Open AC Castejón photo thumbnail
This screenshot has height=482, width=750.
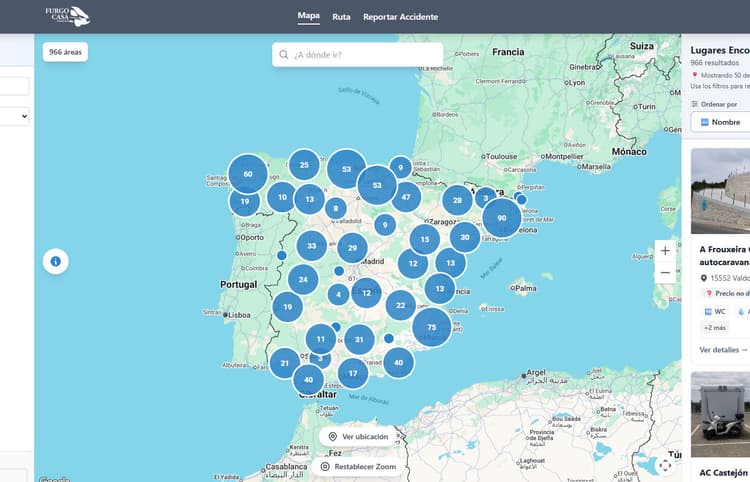(720, 414)
